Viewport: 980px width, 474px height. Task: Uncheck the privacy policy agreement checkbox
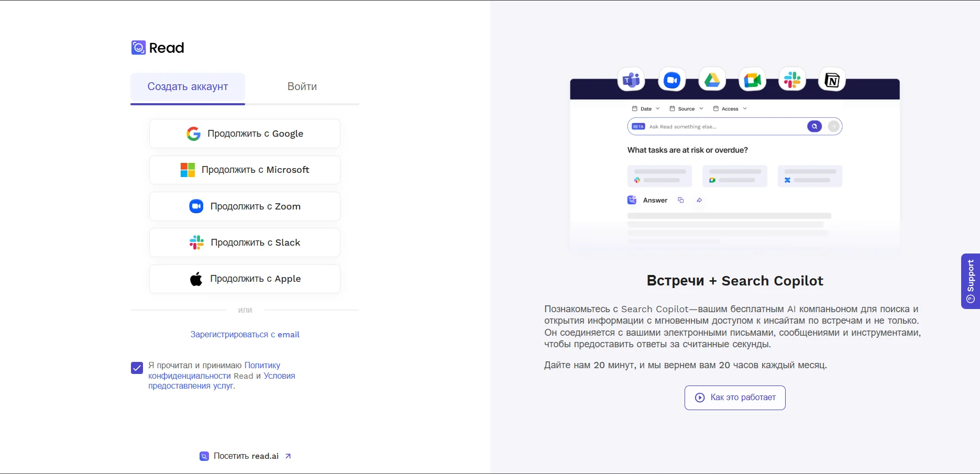(x=137, y=368)
